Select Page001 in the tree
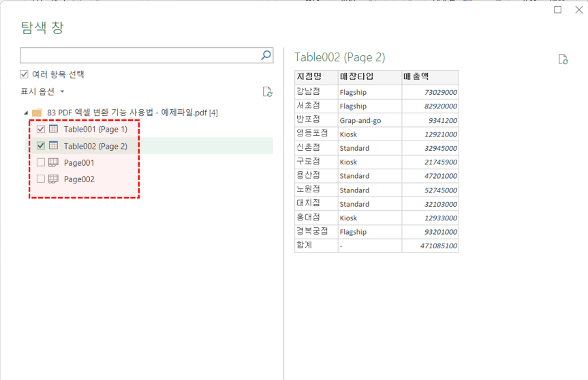 [x=79, y=162]
